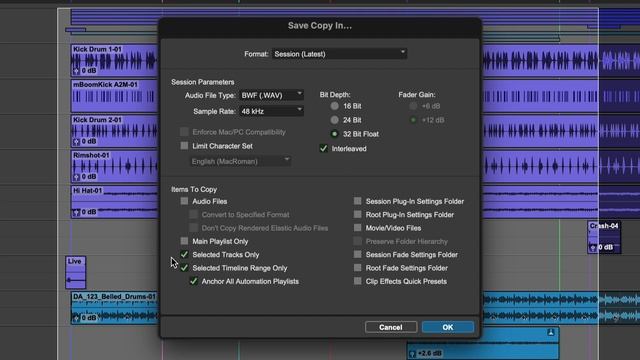Enable the Audio Files checkbox
The width and height of the screenshot is (640, 360).
click(x=184, y=201)
